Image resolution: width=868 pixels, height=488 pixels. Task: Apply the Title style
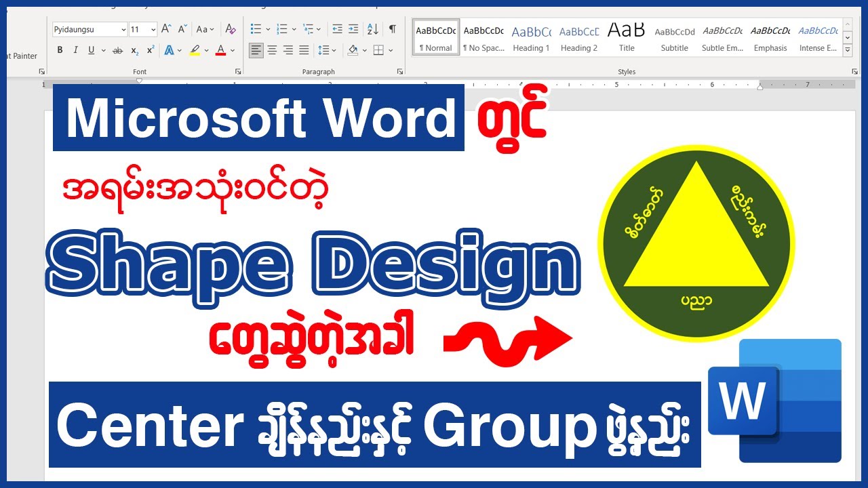627,37
